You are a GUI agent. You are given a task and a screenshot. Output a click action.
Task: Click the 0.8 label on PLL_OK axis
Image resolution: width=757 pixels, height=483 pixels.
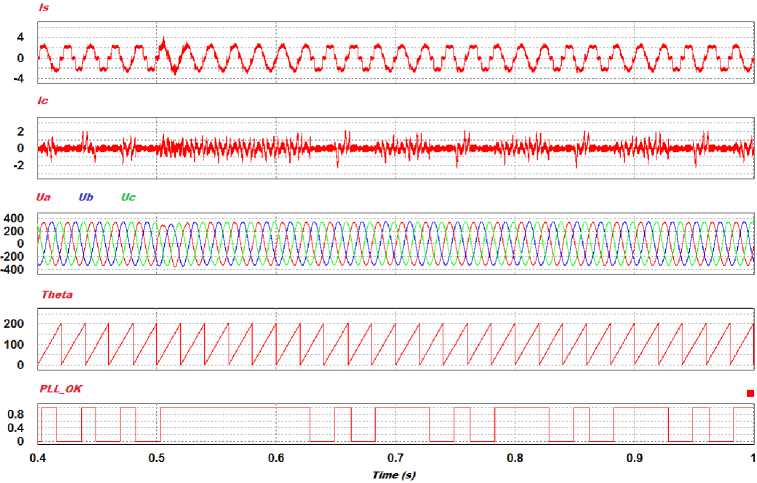pos(16,414)
